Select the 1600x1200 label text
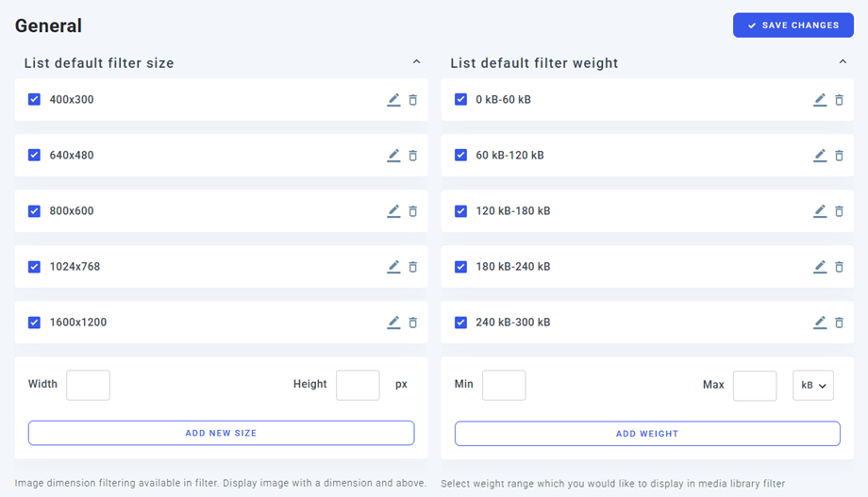The height and width of the screenshot is (497, 868). [x=78, y=323]
